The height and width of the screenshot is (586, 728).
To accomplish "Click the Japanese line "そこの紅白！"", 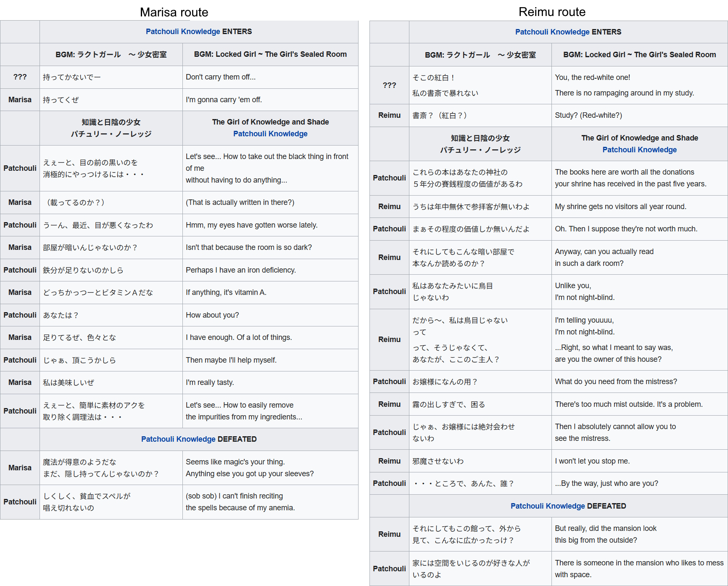I will click(434, 78).
